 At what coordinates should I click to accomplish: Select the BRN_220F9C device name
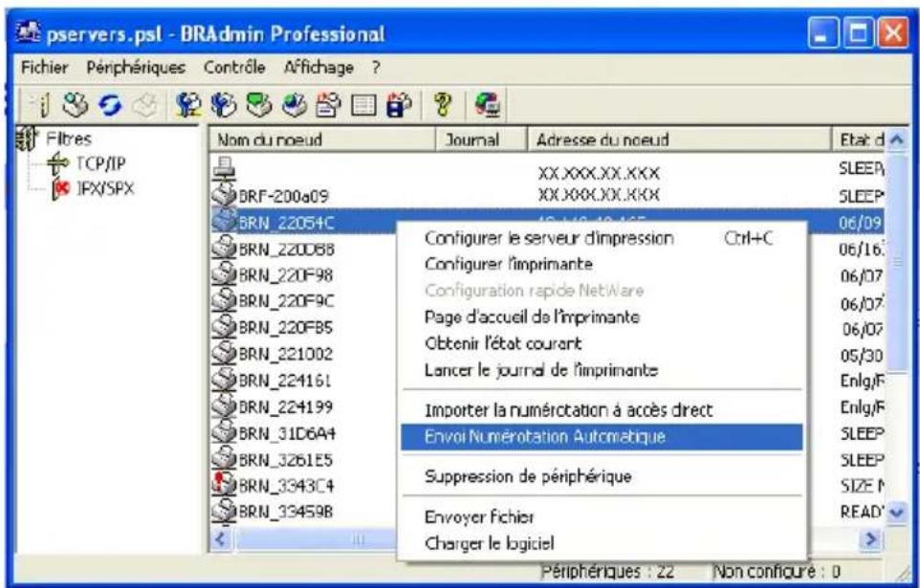click(x=286, y=301)
